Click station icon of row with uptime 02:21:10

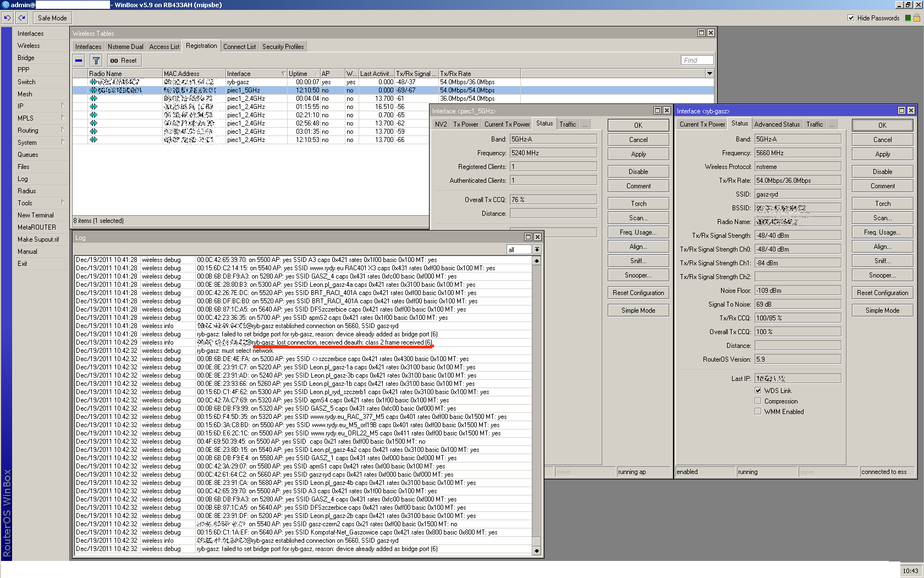point(94,115)
